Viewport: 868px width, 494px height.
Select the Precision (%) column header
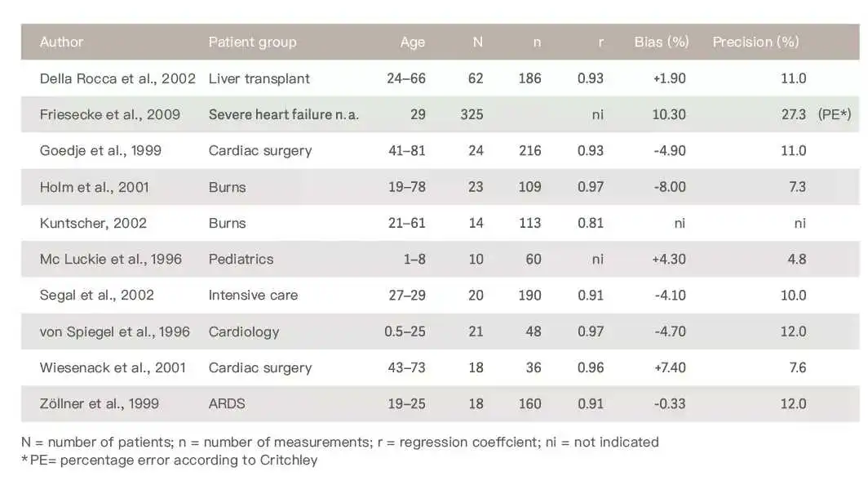click(x=755, y=42)
